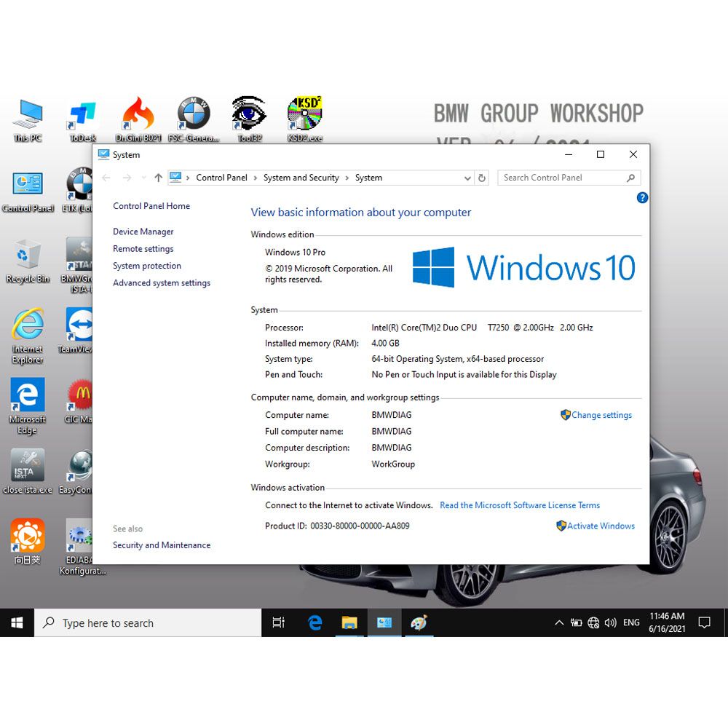
Task: Open Control Panel desktop icon
Action: click(x=28, y=191)
